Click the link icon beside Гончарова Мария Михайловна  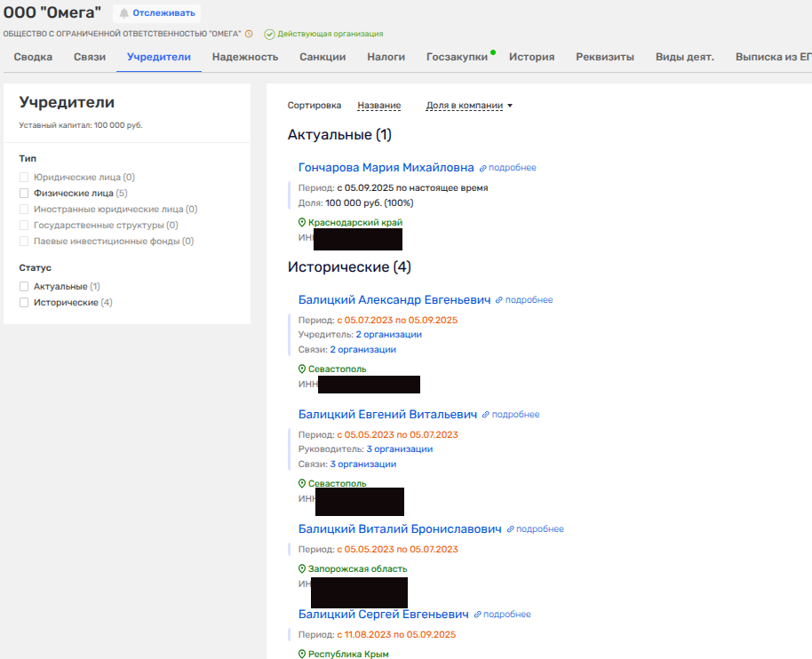tap(483, 168)
